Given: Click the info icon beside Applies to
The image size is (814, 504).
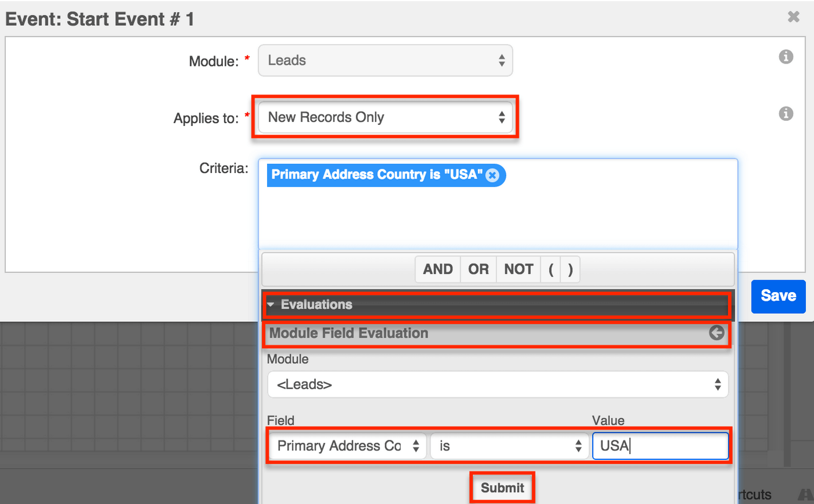Looking at the screenshot, I should pyautogui.click(x=786, y=113).
